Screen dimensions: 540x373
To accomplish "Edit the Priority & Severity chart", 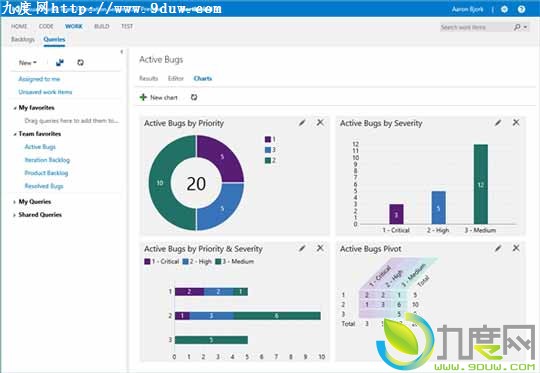I will [302, 248].
